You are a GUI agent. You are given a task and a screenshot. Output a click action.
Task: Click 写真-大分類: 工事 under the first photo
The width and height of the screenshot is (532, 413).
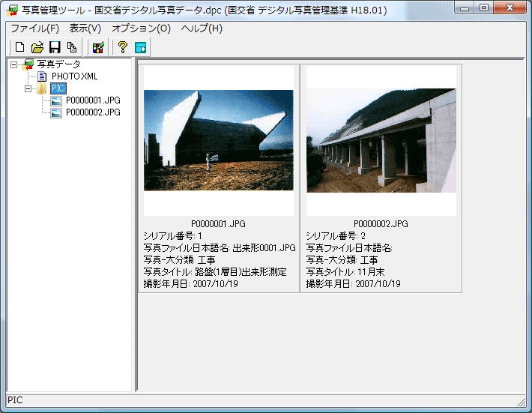pos(179,260)
